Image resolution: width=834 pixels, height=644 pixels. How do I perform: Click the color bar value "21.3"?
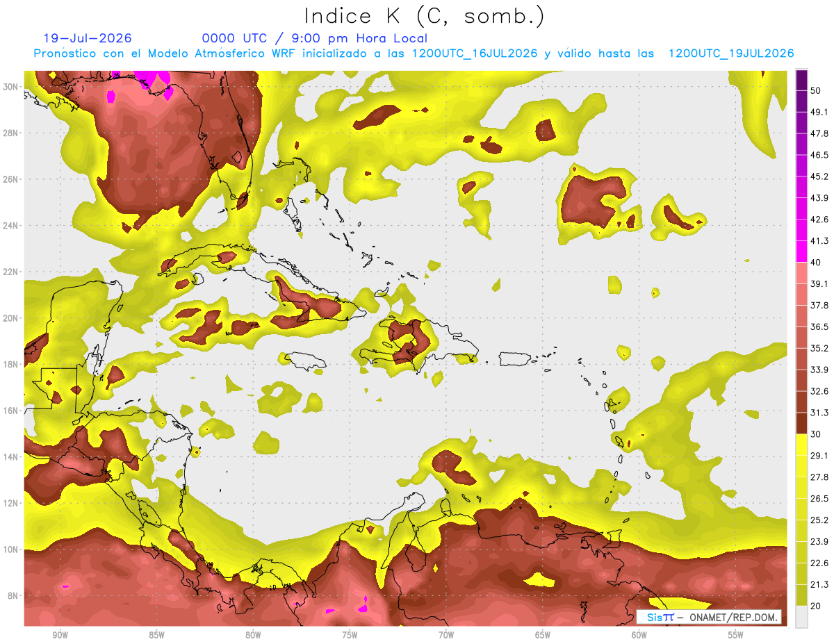(x=819, y=585)
